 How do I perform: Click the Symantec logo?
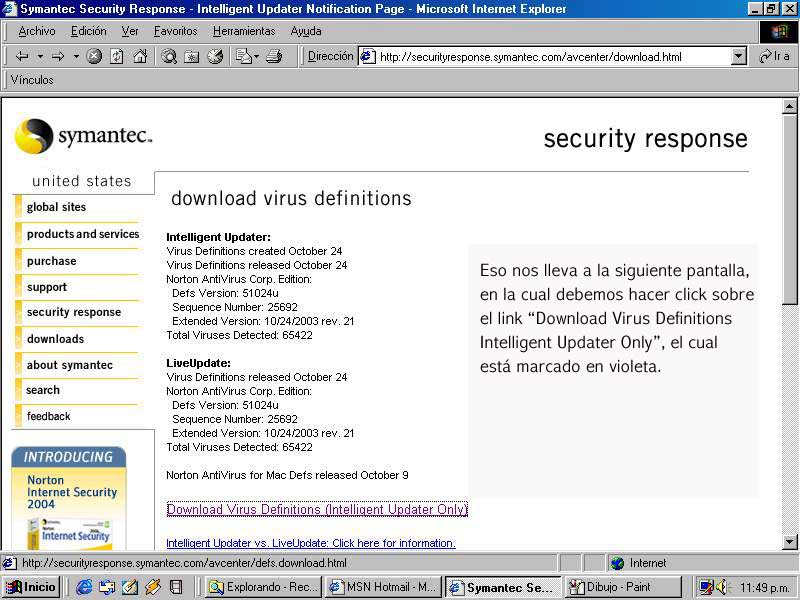(83, 136)
